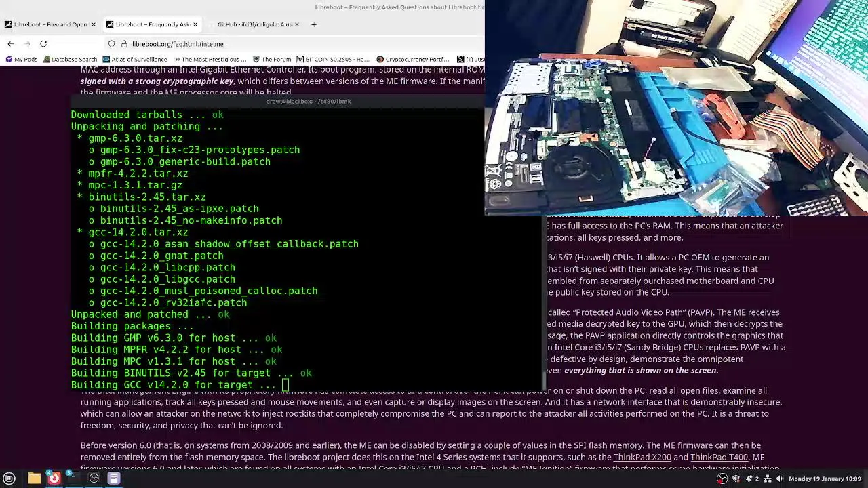Open the notifications tray icon showing 2
This screenshot has width=868, height=488.
click(752, 479)
